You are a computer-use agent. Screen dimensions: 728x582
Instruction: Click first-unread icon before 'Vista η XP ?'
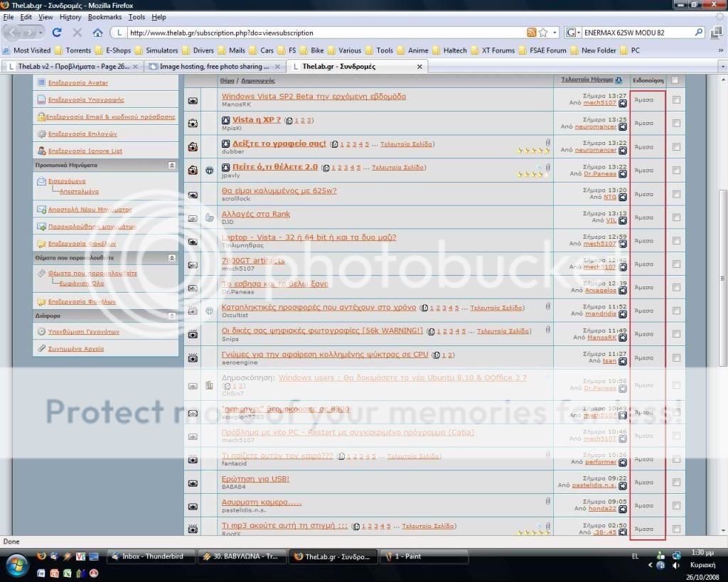(226, 120)
